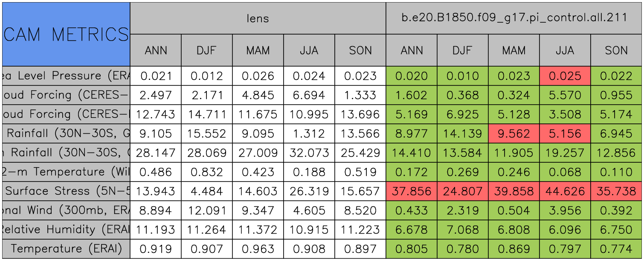Select the green 19.257 rainfall cell
This screenshot has height=261, width=644.
565,153
